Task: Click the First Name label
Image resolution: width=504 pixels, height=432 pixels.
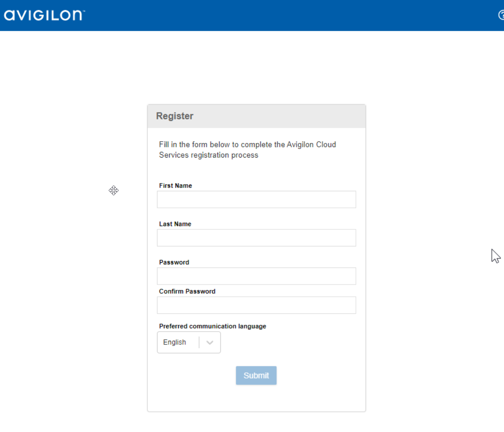Action: click(175, 186)
